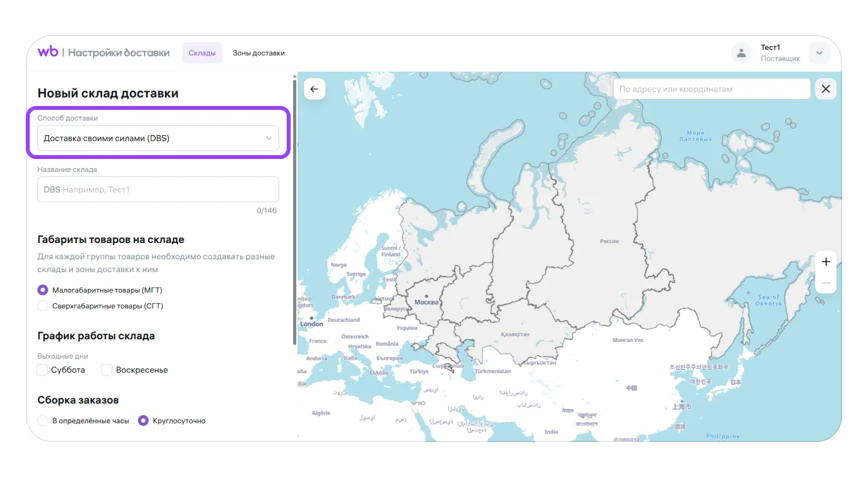Click the Название склада input field
The height and width of the screenshot is (477, 868).
[158, 190]
